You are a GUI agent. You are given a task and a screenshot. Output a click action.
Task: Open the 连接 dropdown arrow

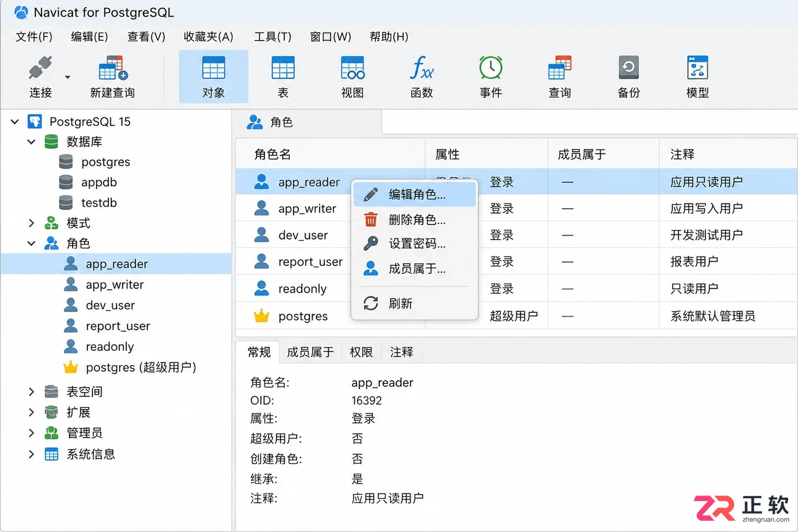click(68, 77)
